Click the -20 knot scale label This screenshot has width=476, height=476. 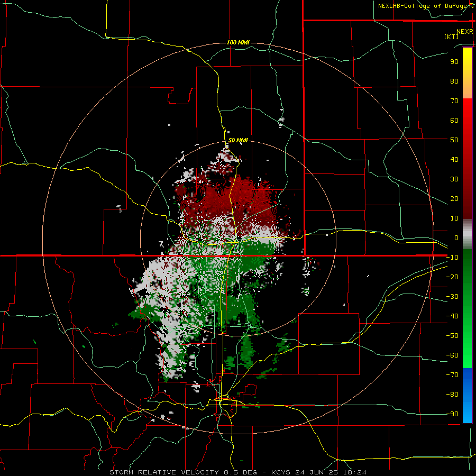pyautogui.click(x=452, y=277)
